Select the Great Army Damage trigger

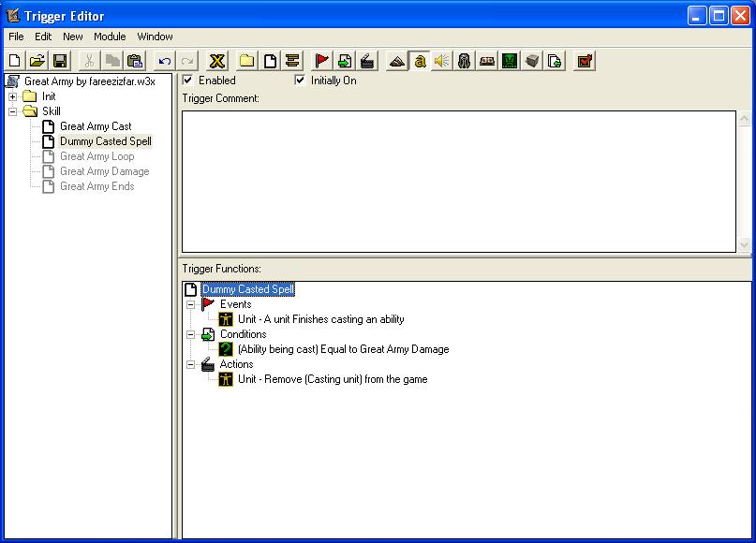click(105, 171)
